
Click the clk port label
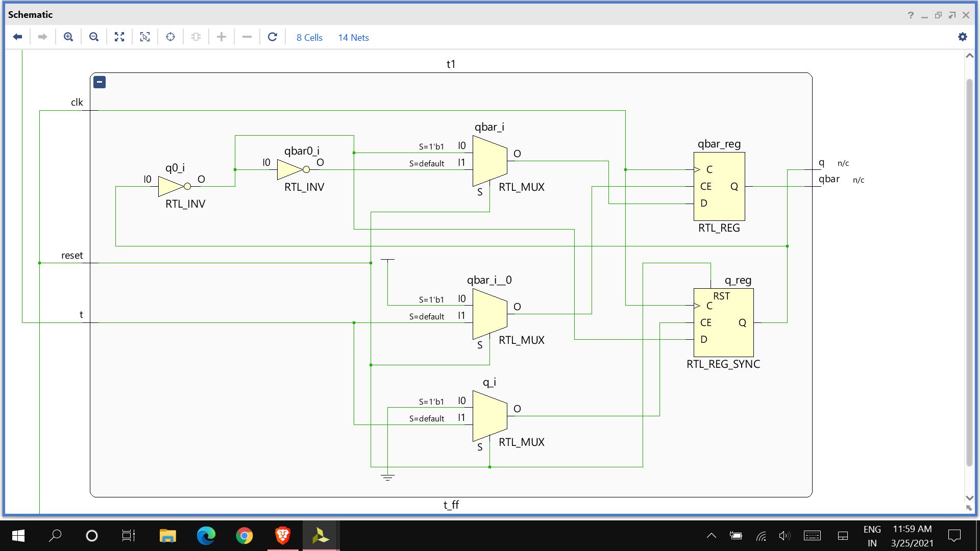tap(77, 103)
